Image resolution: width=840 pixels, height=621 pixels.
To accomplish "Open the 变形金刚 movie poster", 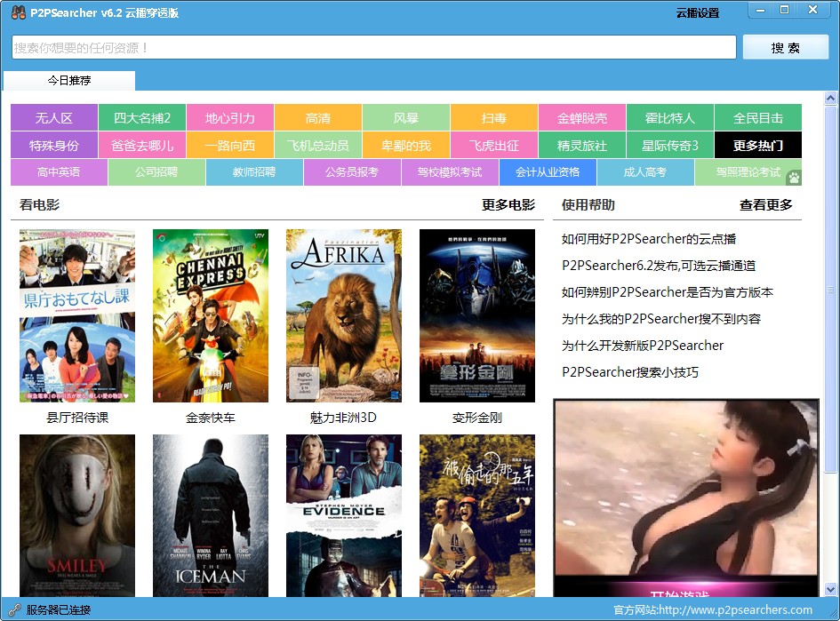I will click(x=476, y=315).
